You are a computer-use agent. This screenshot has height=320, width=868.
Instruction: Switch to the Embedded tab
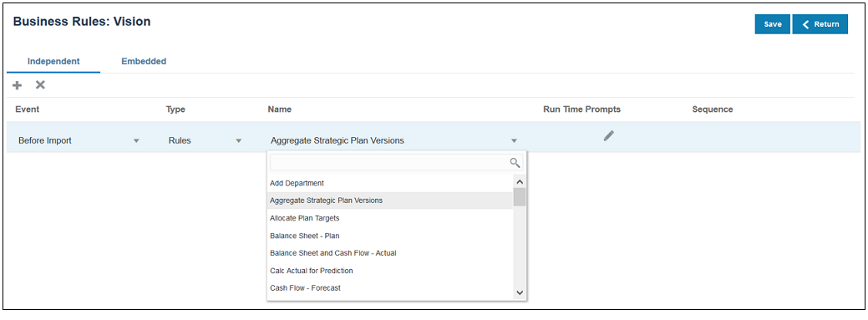click(x=144, y=62)
